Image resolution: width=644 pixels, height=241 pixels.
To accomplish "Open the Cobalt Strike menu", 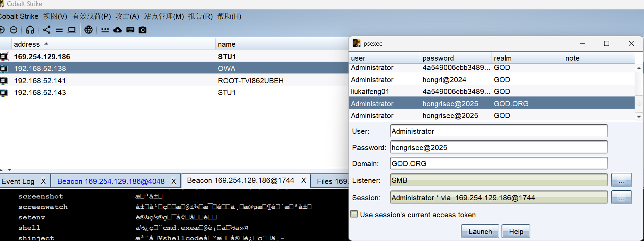I will tap(19, 16).
